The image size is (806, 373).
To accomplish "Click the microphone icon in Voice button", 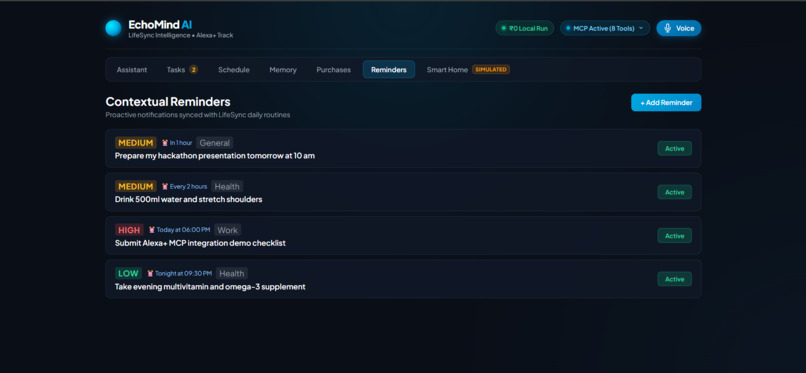I will 667,28.
